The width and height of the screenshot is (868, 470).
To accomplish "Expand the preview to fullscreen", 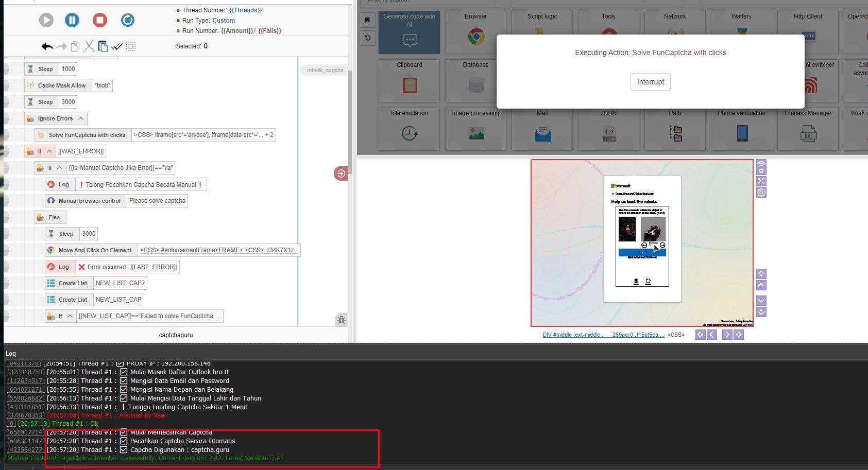I will click(x=761, y=181).
